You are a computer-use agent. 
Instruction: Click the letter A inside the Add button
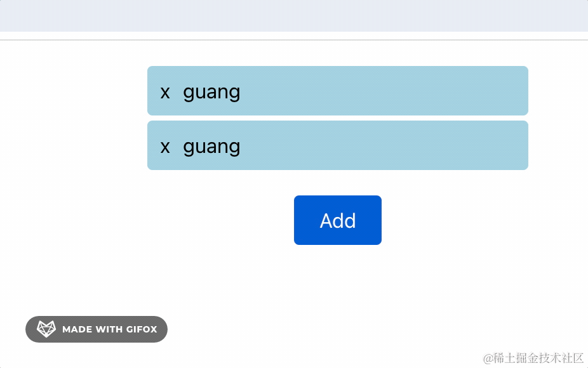tap(326, 221)
